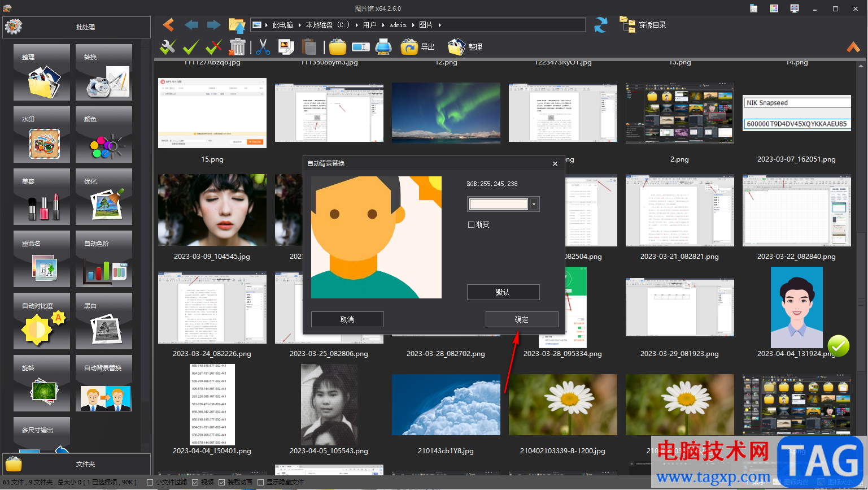The image size is (868, 490).
Task: Open the 自动色阶 (auto levels) tool
Action: click(104, 259)
